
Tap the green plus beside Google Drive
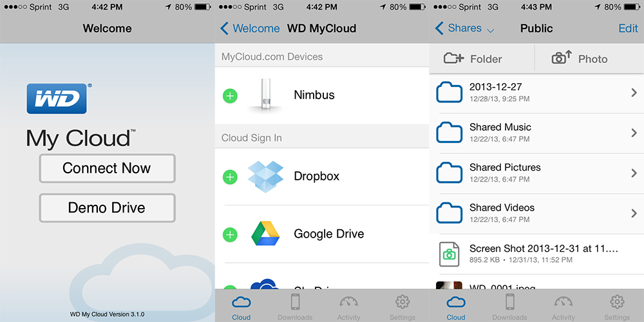click(230, 235)
